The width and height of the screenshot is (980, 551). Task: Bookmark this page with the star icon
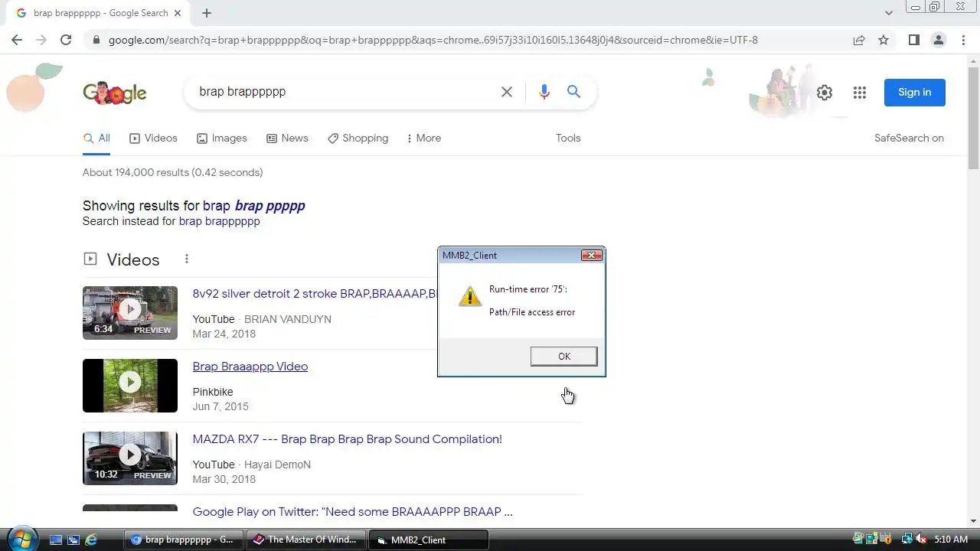point(884,40)
